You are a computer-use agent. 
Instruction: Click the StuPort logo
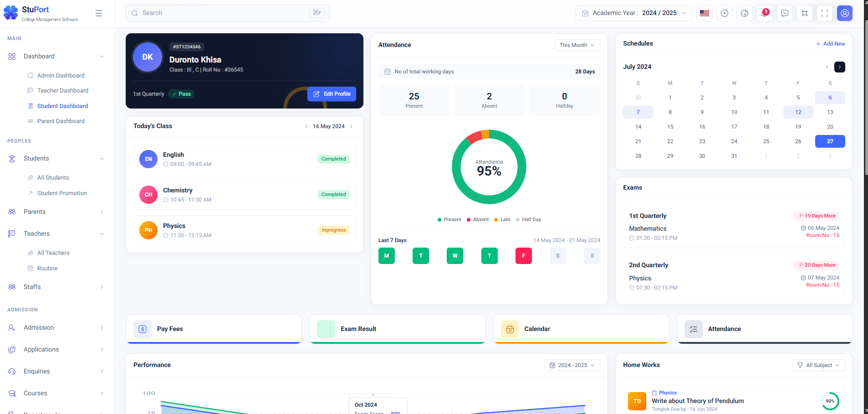point(41,13)
